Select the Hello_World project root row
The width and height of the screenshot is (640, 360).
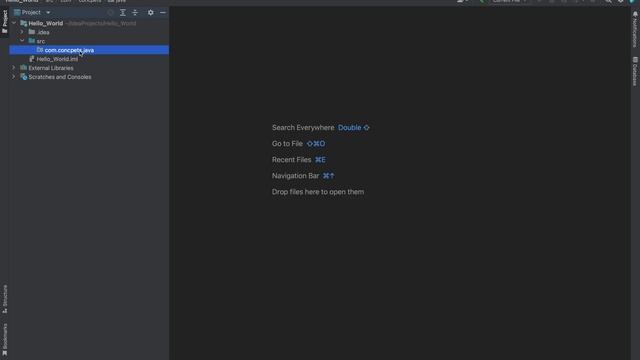coord(89,23)
